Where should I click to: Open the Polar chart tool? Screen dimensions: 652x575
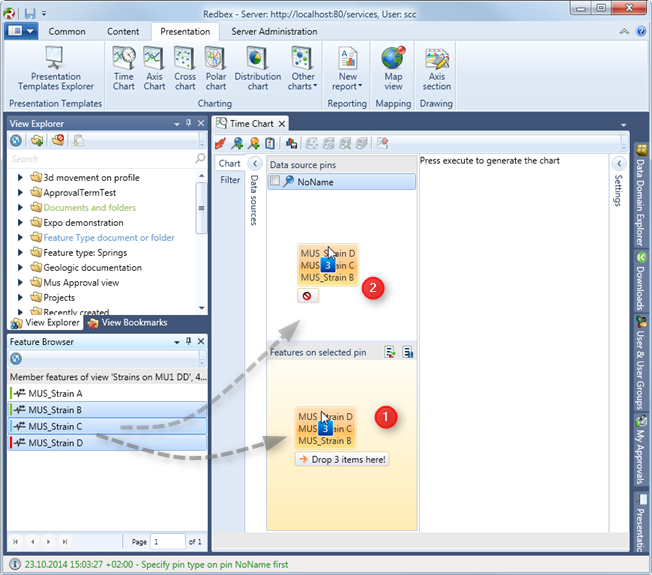click(x=214, y=68)
